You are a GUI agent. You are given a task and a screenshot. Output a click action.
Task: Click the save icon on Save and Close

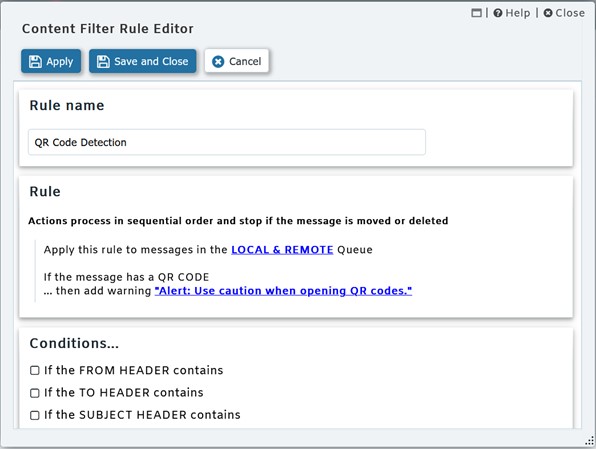click(x=103, y=62)
